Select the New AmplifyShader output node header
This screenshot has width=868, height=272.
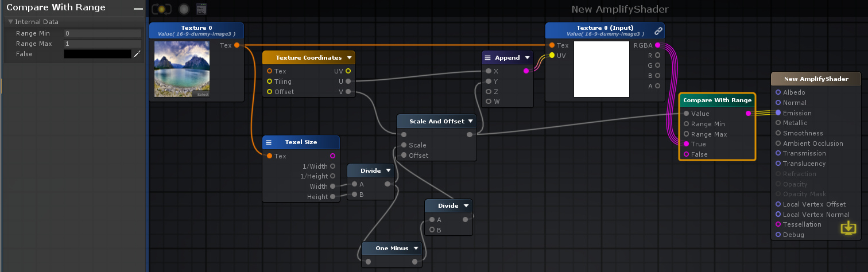816,79
